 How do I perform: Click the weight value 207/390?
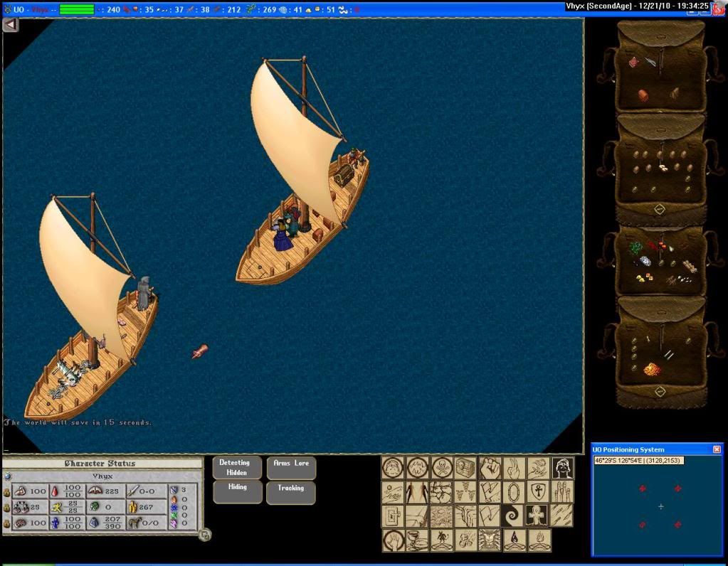pyautogui.click(x=112, y=523)
